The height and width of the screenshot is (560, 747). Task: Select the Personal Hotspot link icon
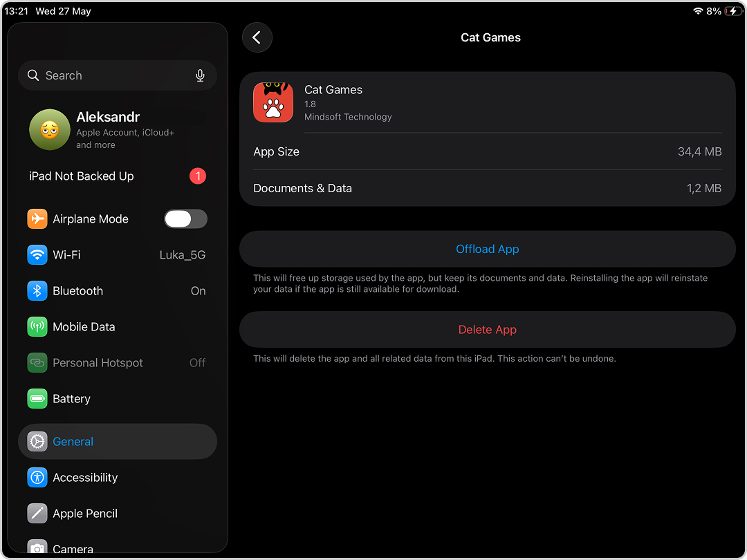click(37, 363)
